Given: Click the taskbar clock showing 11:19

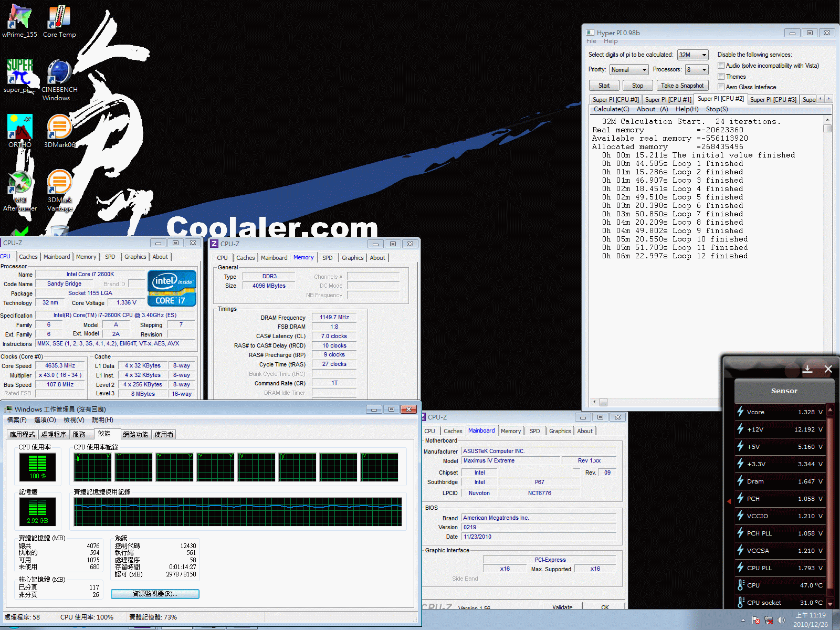Looking at the screenshot, I should pos(810,619).
